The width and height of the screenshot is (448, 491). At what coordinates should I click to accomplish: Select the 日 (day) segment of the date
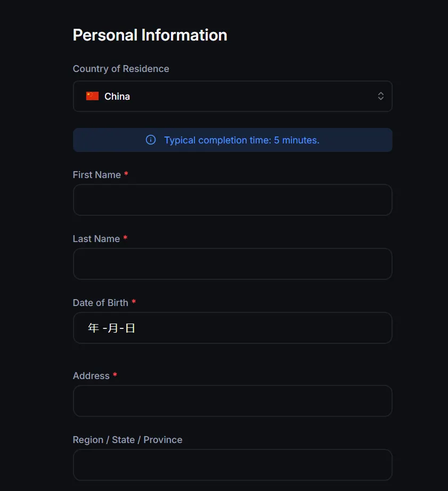[x=130, y=328]
